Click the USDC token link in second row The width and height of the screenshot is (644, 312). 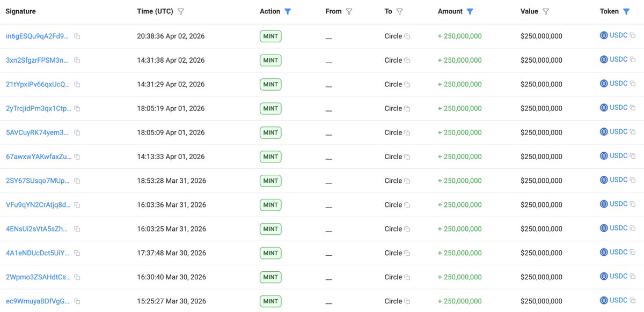tap(618, 60)
